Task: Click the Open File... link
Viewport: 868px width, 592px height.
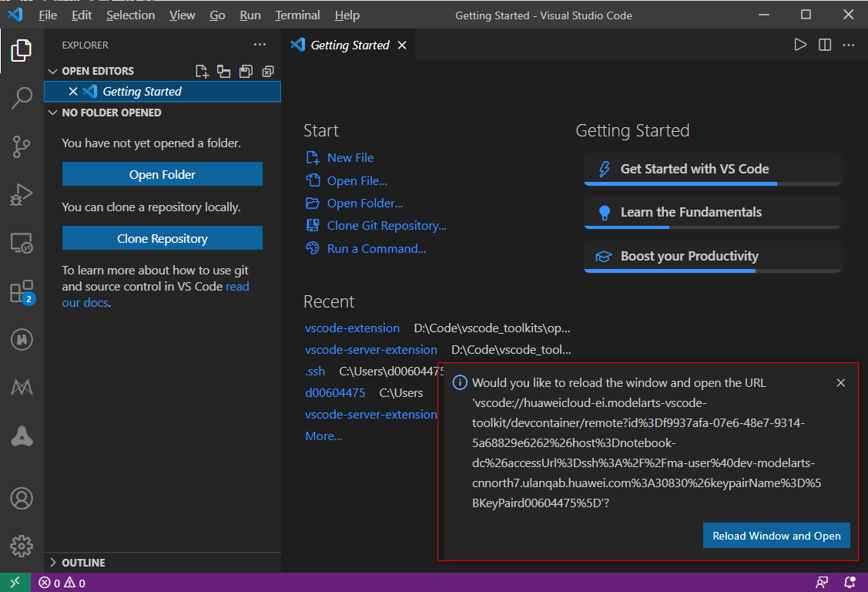Action: coord(357,180)
